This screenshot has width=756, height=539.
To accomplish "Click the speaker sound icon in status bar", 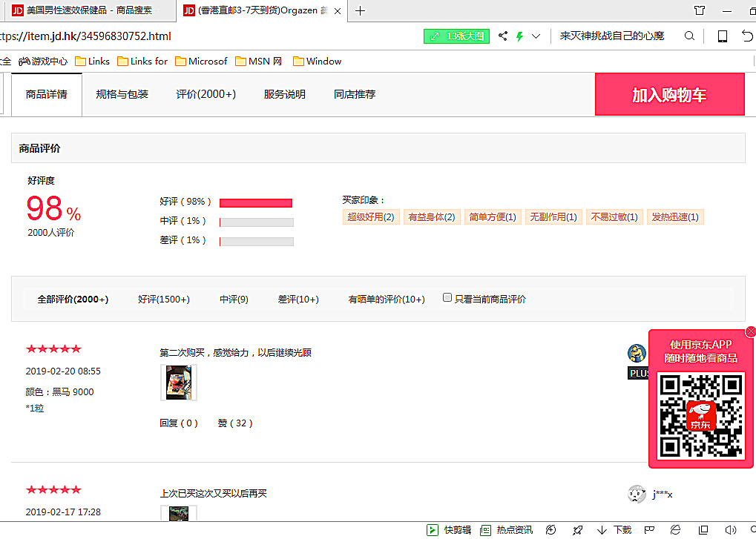I will (730, 530).
